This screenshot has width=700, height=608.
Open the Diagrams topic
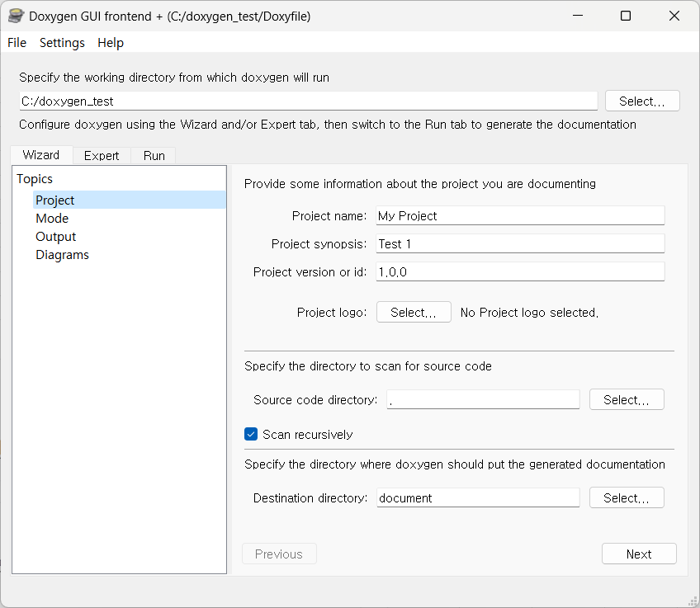point(62,255)
